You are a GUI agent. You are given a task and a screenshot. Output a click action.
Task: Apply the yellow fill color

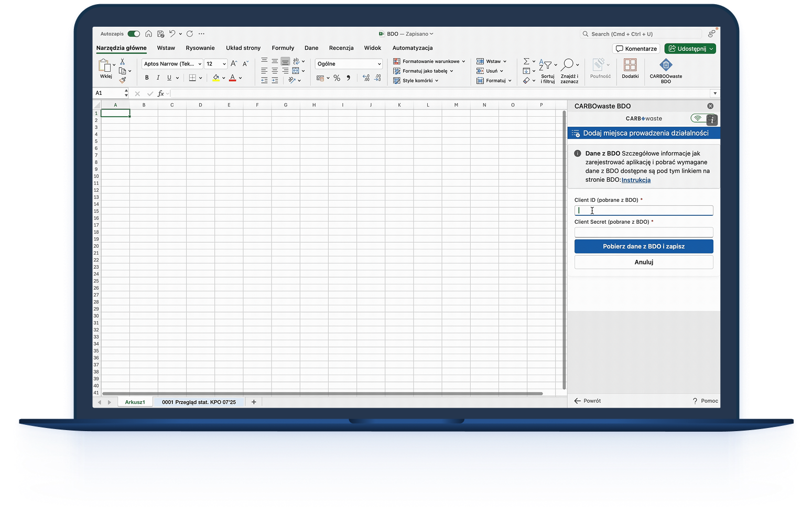216,78
